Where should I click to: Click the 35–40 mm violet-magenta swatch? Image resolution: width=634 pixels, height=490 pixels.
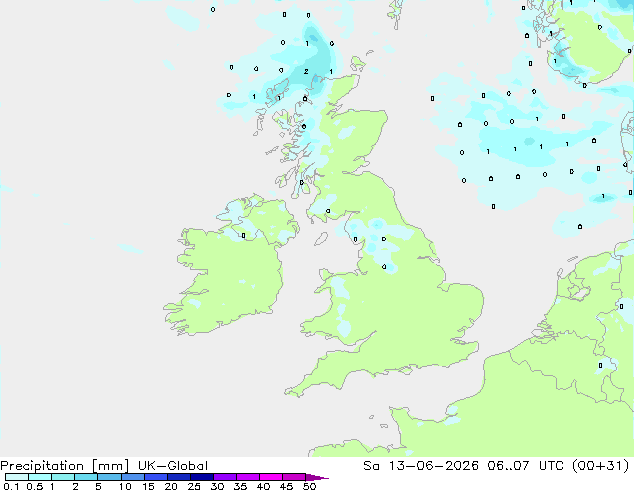click(x=247, y=477)
